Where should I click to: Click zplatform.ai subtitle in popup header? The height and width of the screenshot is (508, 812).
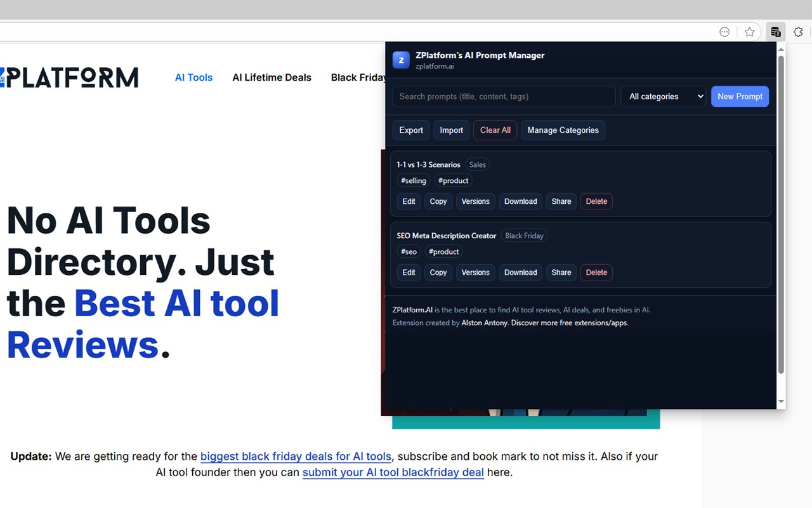pyautogui.click(x=435, y=66)
